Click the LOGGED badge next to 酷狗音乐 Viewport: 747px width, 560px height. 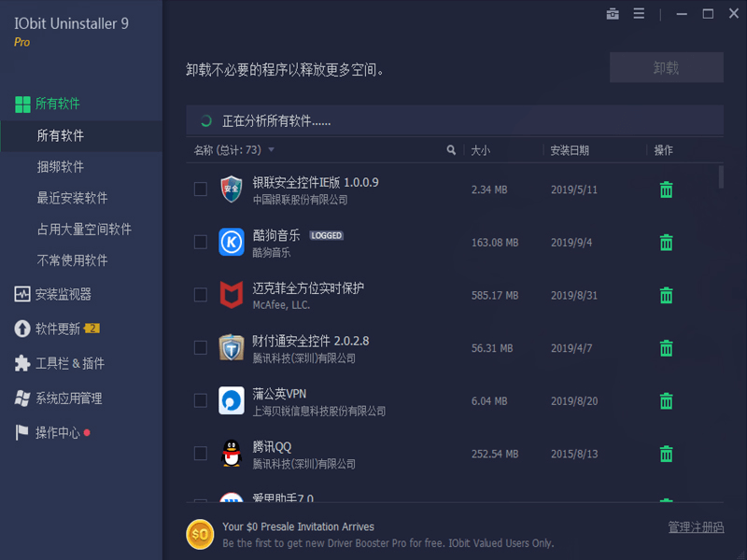pos(326,236)
